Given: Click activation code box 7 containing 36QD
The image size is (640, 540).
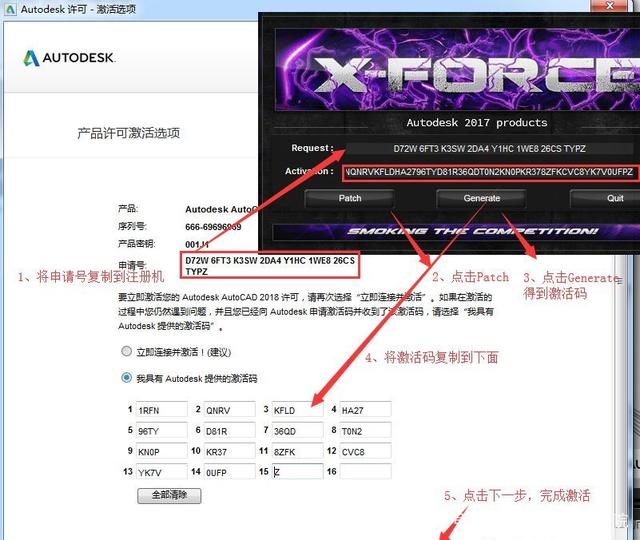Looking at the screenshot, I should point(298,431).
